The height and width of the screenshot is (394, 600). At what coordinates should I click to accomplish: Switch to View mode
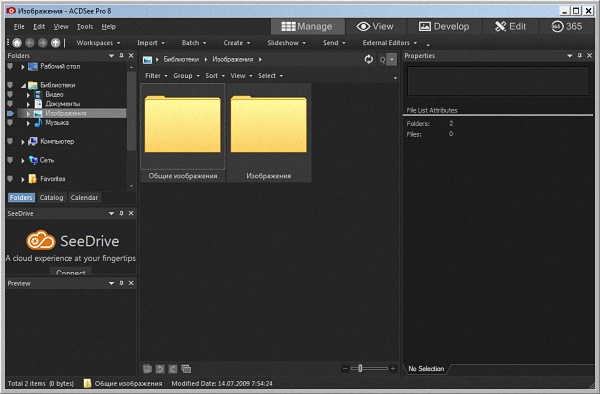(375, 26)
